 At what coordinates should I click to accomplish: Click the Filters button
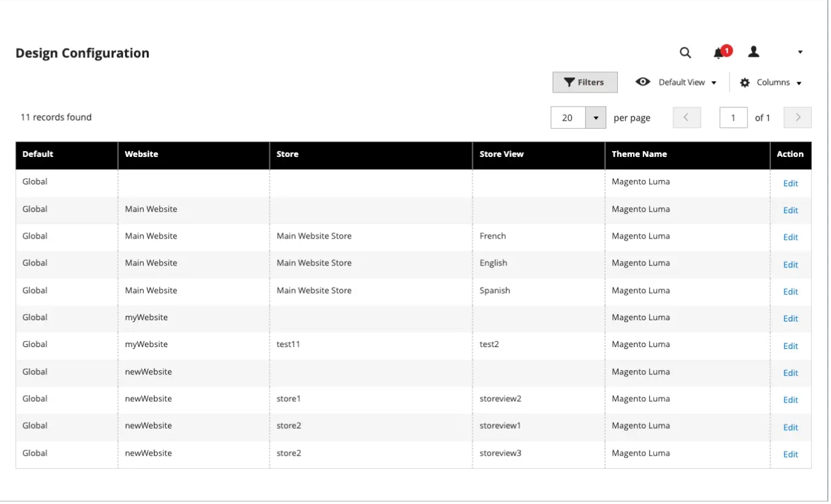click(x=585, y=82)
